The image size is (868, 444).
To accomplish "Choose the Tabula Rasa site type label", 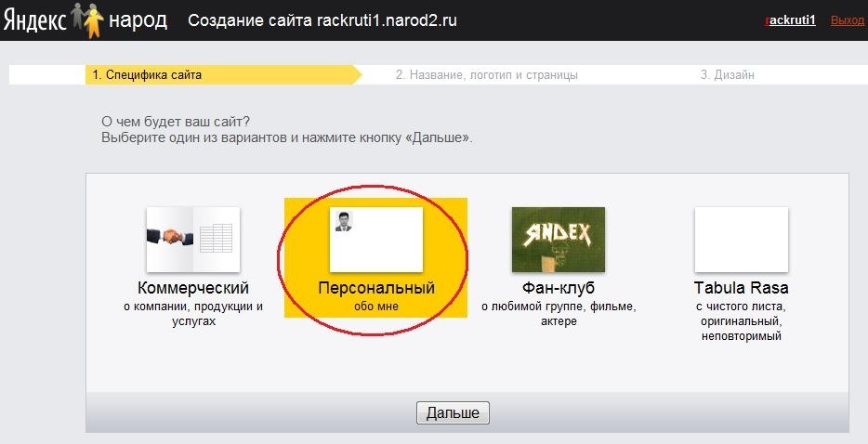I will (742, 288).
